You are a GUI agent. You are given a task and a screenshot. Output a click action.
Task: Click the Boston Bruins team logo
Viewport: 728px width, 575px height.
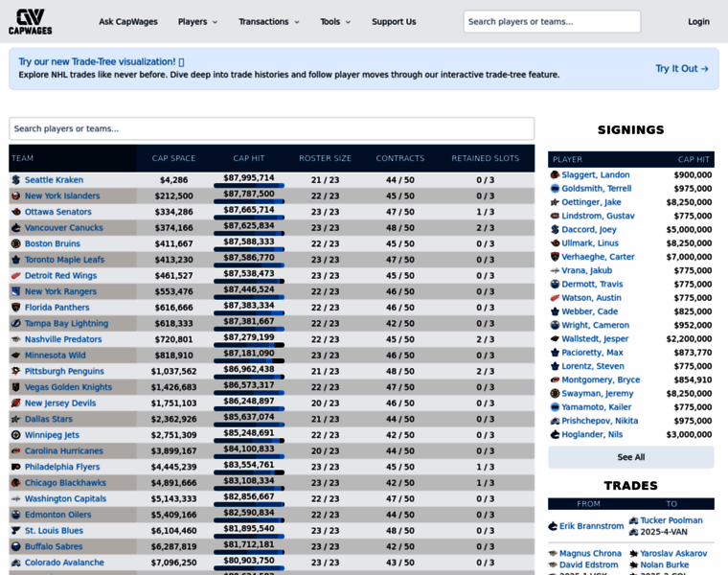coord(15,243)
